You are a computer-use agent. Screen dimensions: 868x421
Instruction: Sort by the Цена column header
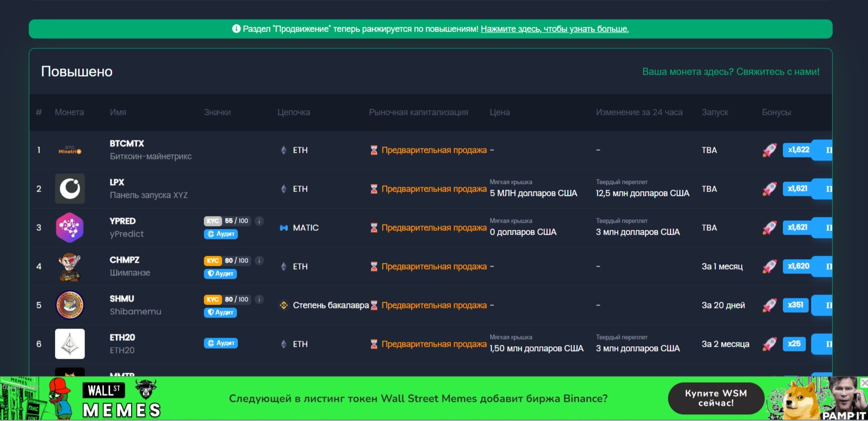pos(500,112)
